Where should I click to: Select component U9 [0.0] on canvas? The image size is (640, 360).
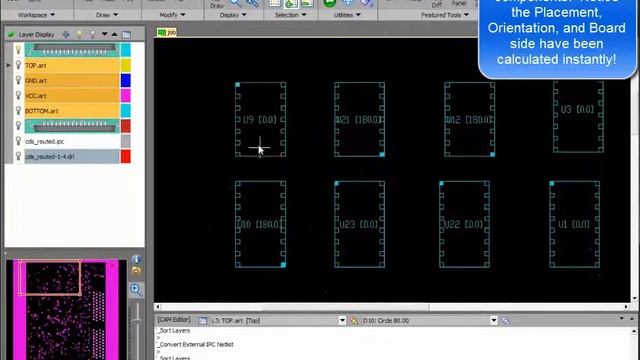[x=260, y=120]
